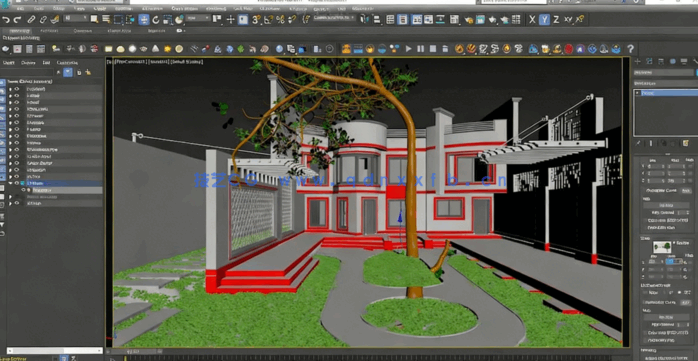Open the Hierarchy command panel tab

pyautogui.click(x=661, y=61)
